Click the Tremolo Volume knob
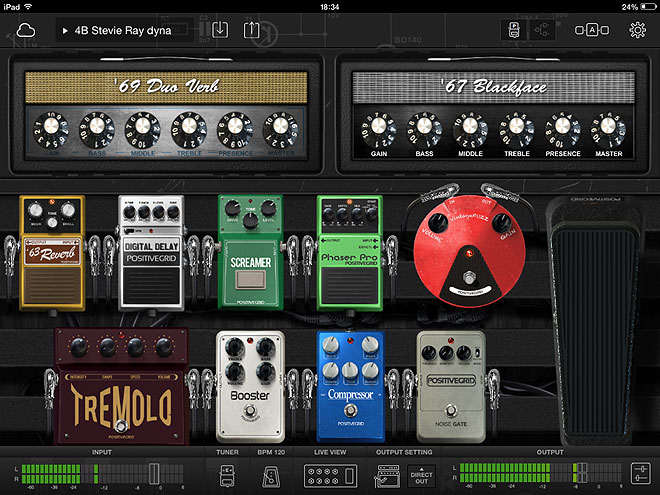The image size is (660, 495). pyautogui.click(x=163, y=348)
